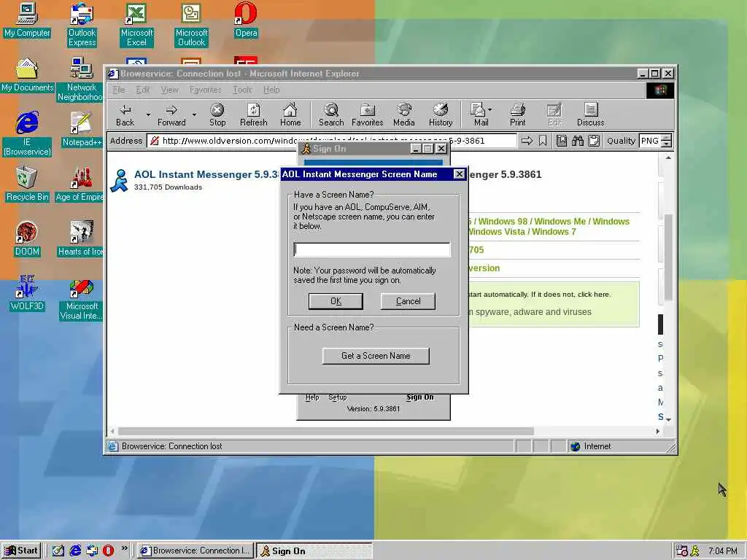This screenshot has height=560, width=747.
Task: Open Microsoft Visual InterDev shortcut
Action: (x=81, y=298)
